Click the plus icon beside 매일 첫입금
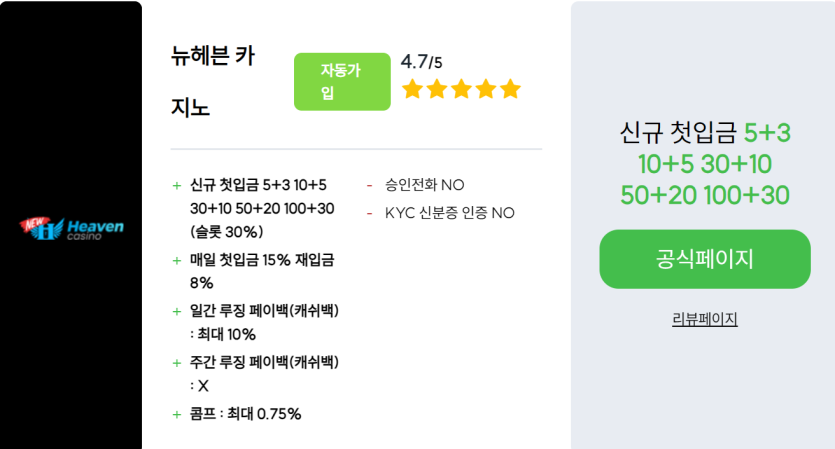 coord(177,260)
